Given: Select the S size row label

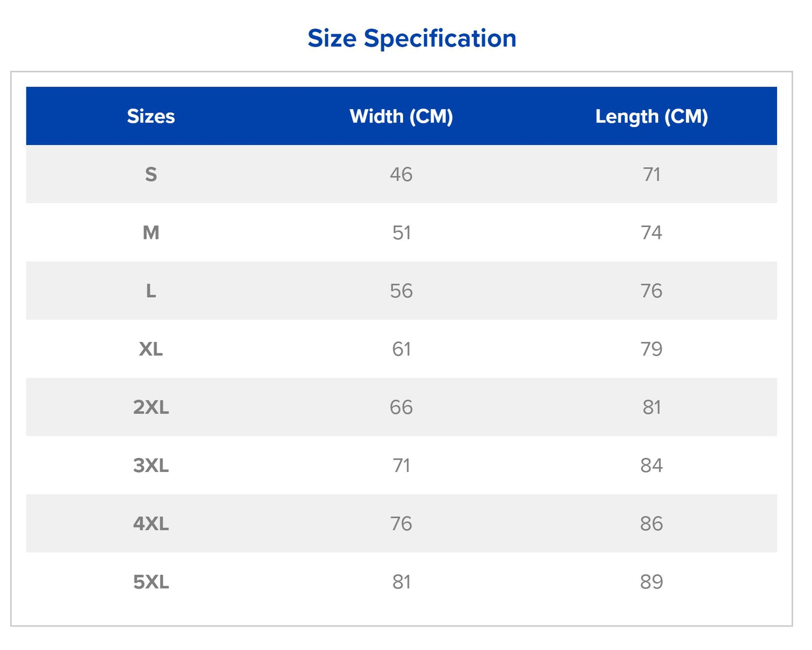Looking at the screenshot, I should coord(151,175).
